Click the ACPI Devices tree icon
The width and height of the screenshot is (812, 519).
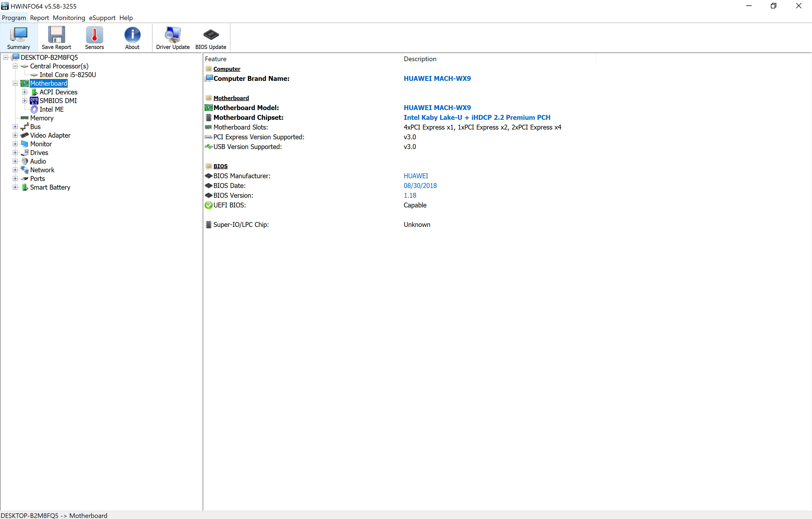point(34,92)
